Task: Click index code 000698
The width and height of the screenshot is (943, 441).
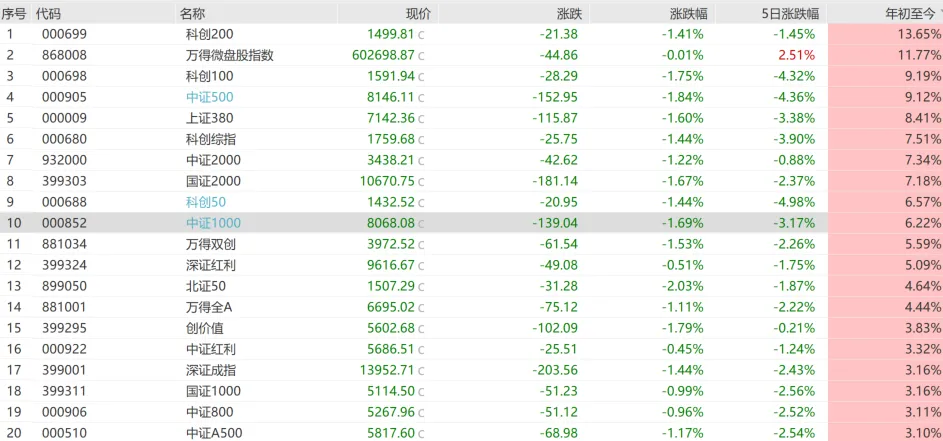Action: pyautogui.click(x=64, y=76)
